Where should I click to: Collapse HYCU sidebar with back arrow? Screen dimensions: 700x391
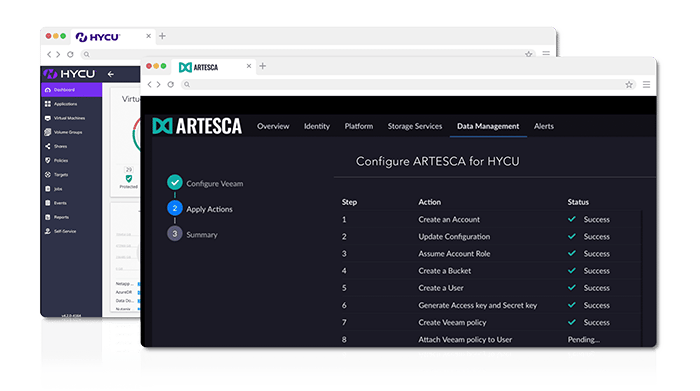[111, 74]
